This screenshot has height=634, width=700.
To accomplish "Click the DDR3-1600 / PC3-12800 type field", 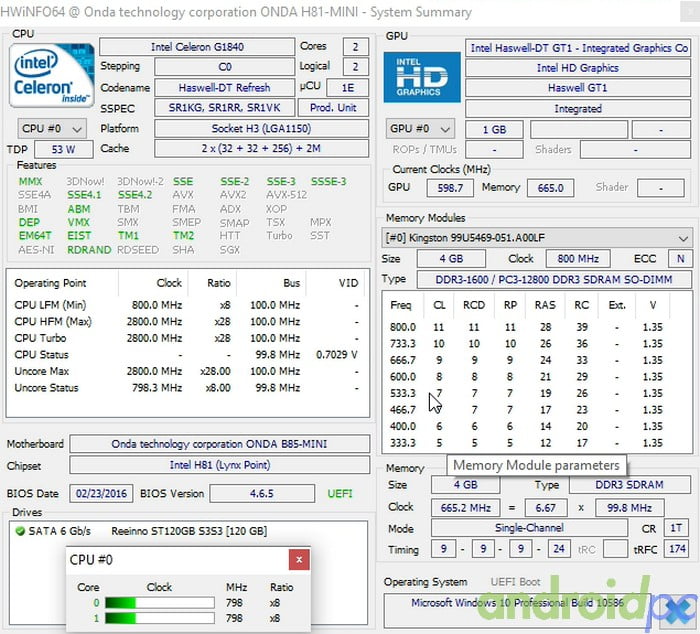I will (554, 279).
